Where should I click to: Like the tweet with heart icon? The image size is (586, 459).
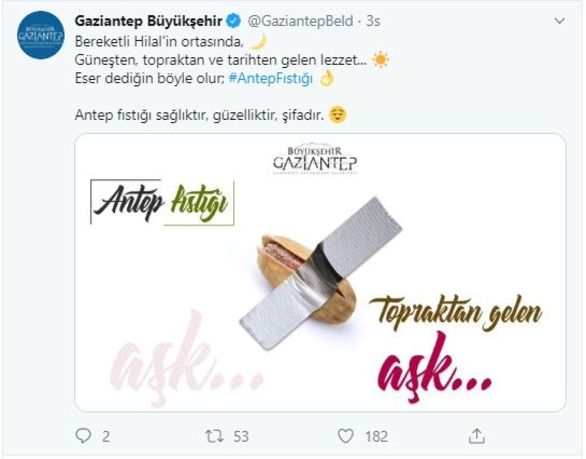[345, 436]
